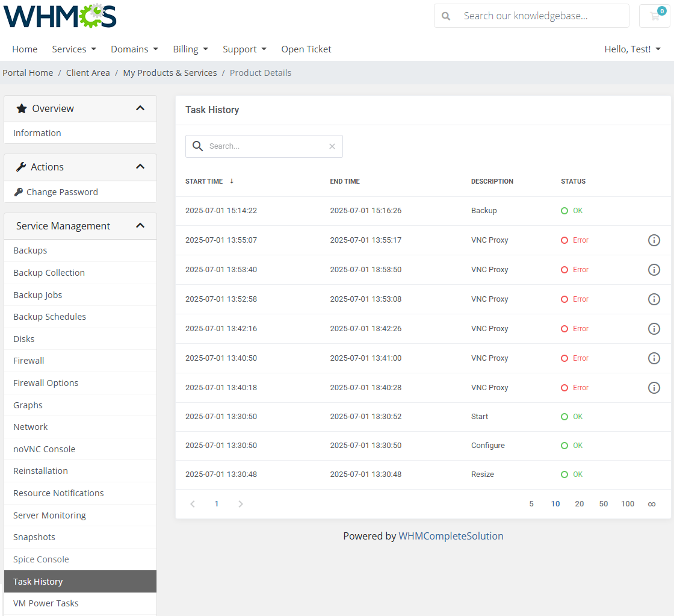Open error details for 13:53:40 VNC Proxy task
The width and height of the screenshot is (674, 616).
click(x=654, y=270)
